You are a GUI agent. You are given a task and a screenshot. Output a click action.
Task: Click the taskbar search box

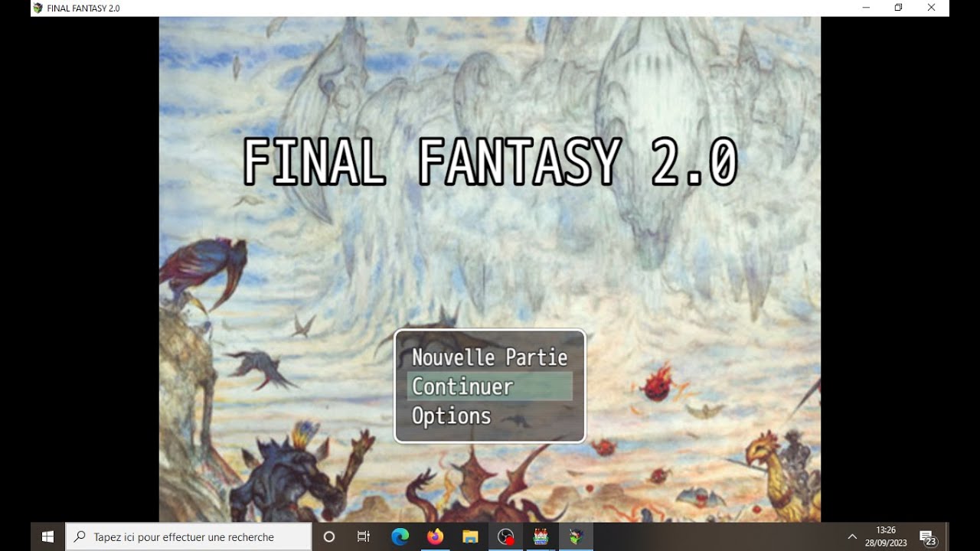click(189, 537)
